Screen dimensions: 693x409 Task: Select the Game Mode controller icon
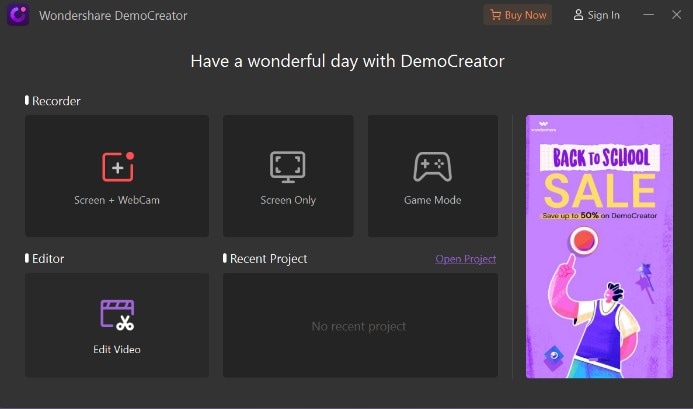pyautogui.click(x=432, y=166)
